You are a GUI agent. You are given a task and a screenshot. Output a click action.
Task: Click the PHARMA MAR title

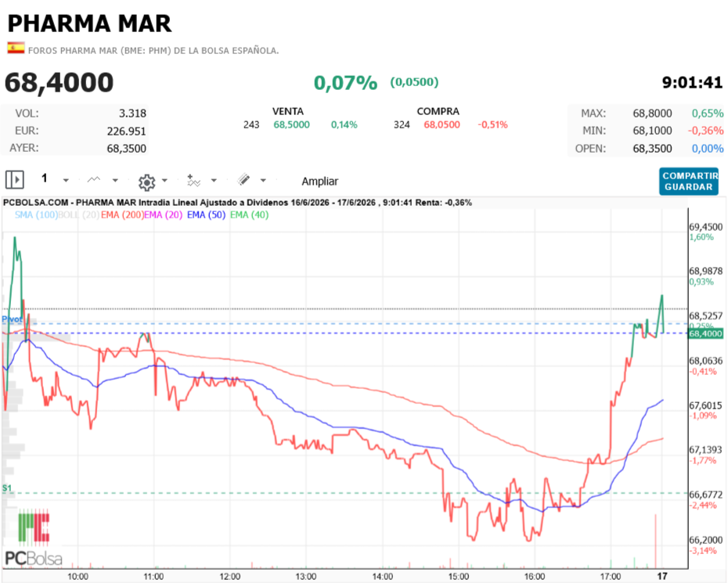tap(89, 23)
